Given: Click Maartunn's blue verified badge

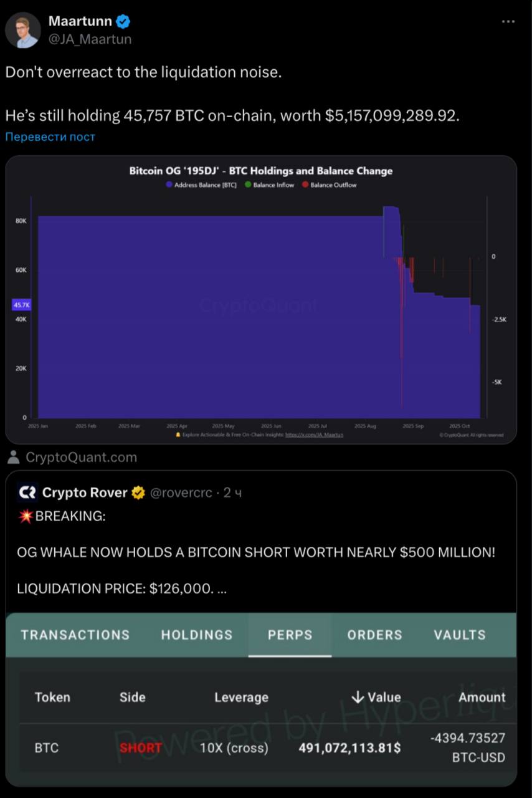Looking at the screenshot, I should pyautogui.click(x=123, y=22).
